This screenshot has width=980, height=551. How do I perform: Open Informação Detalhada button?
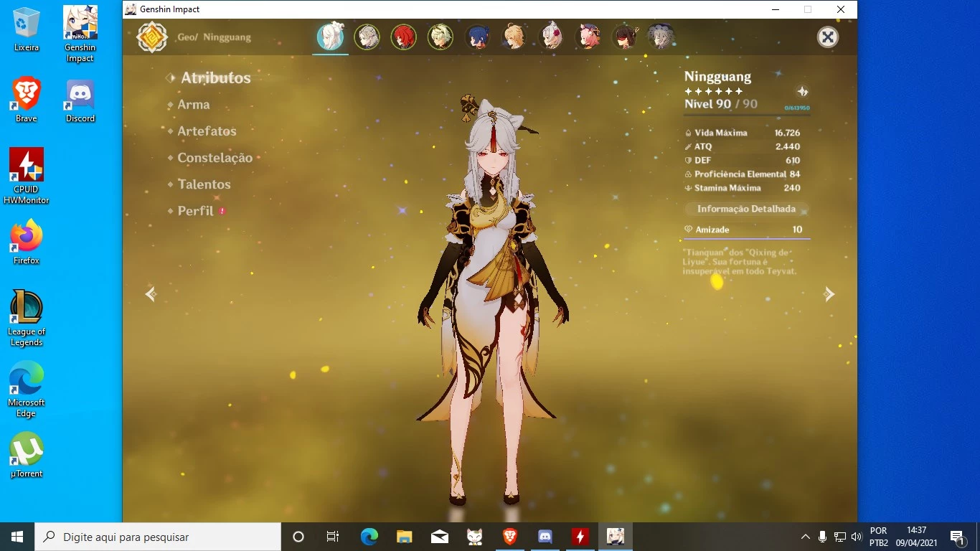click(x=746, y=209)
